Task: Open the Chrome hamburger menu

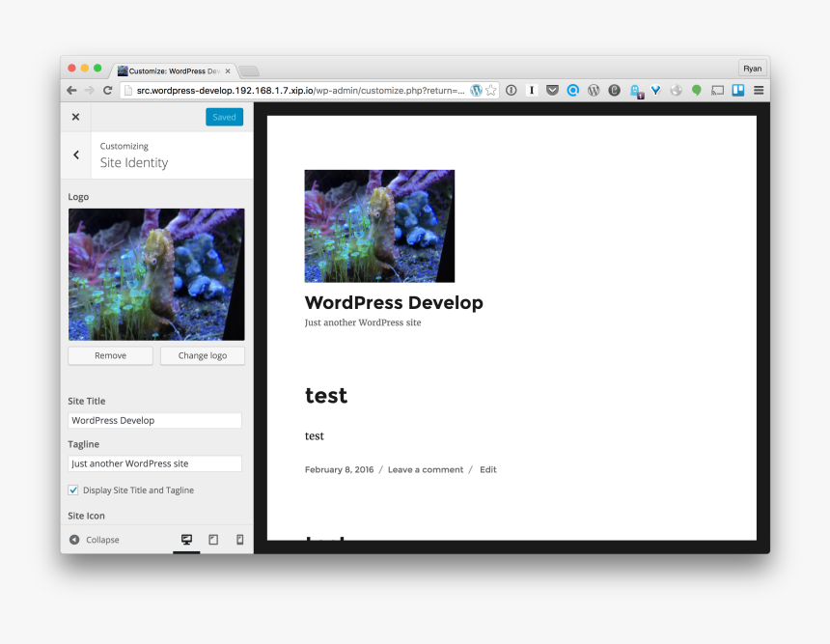Action: click(x=759, y=91)
